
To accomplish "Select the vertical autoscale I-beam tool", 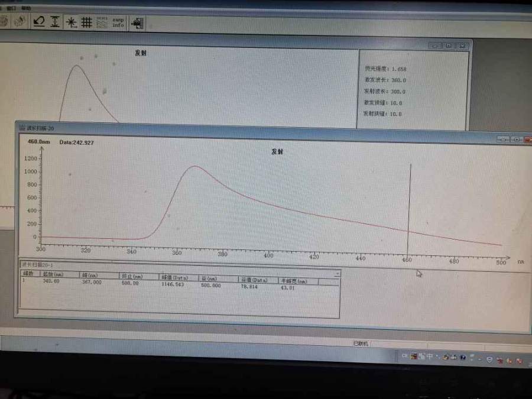I will point(55,22).
